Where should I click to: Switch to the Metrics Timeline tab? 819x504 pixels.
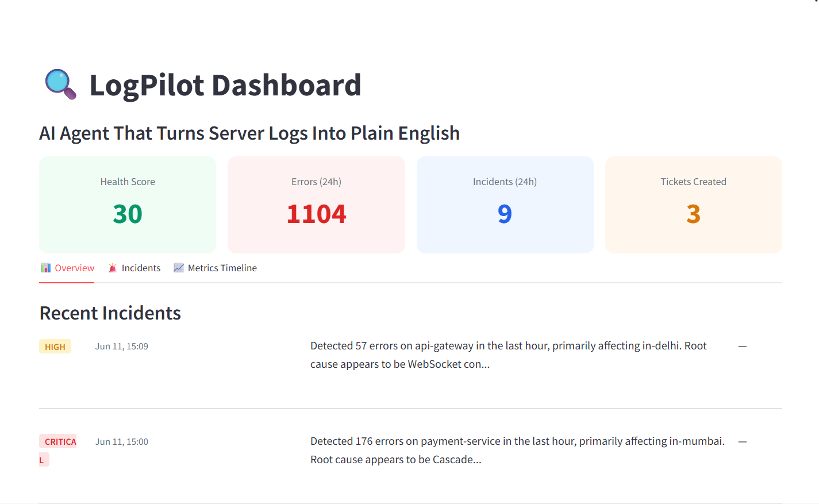pos(216,268)
